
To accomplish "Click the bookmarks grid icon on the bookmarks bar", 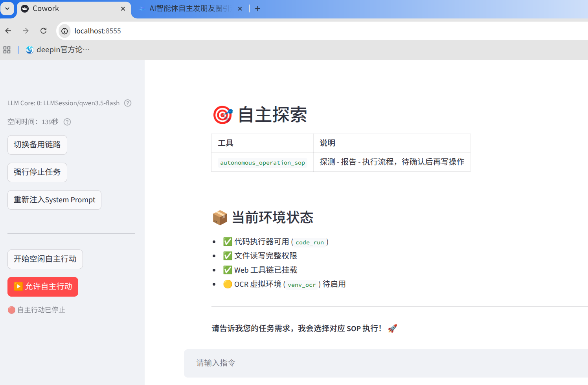I will [x=7, y=50].
